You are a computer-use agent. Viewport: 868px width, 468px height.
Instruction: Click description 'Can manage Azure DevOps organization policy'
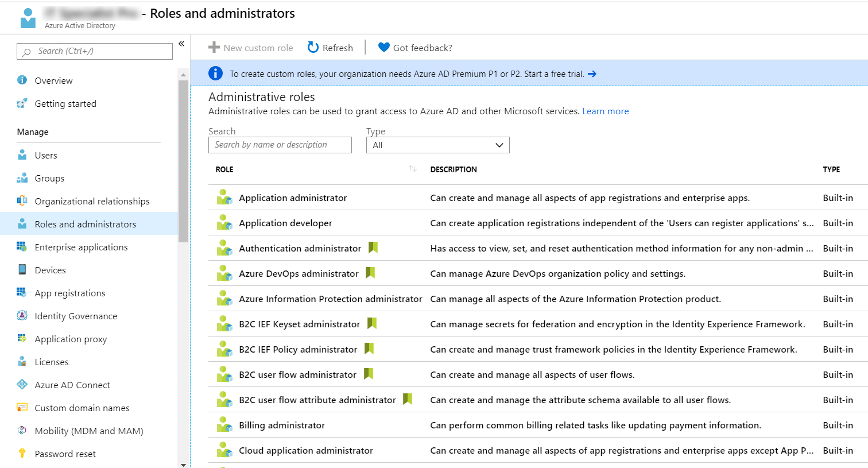point(557,273)
